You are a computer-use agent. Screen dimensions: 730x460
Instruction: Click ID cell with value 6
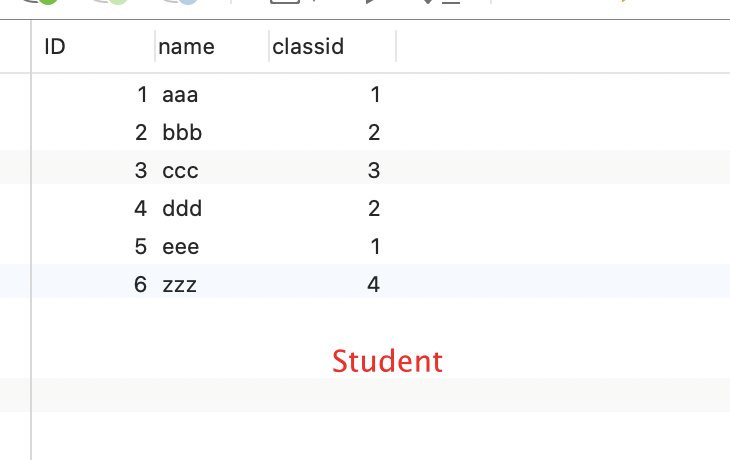click(x=141, y=284)
